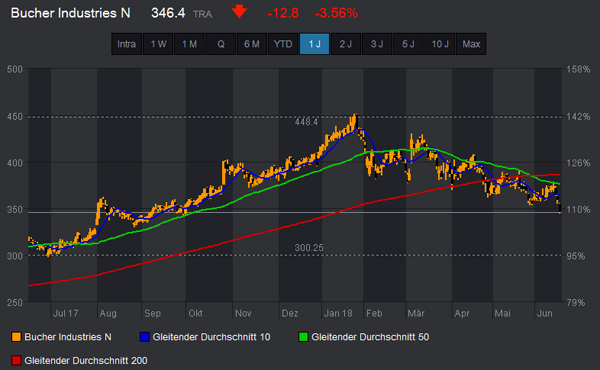Viewport: 600px width, 370px height.
Task: Select the Intra time range tab
Action: coord(127,44)
